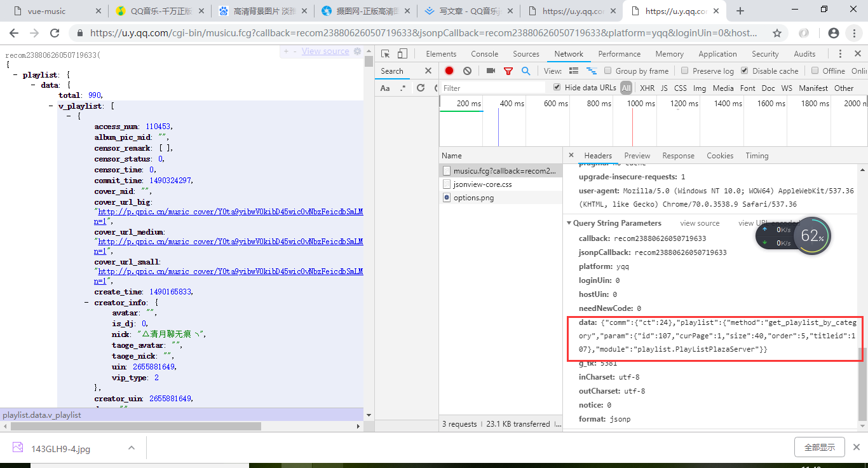Image resolution: width=868 pixels, height=468 pixels.
Task: Enable Preserve log checkbox
Action: [685, 71]
